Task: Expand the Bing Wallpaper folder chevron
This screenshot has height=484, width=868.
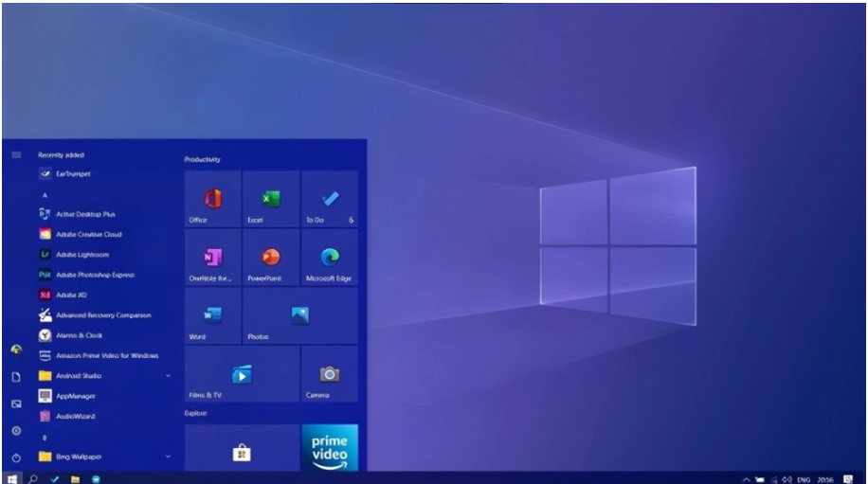Action: pos(168,457)
